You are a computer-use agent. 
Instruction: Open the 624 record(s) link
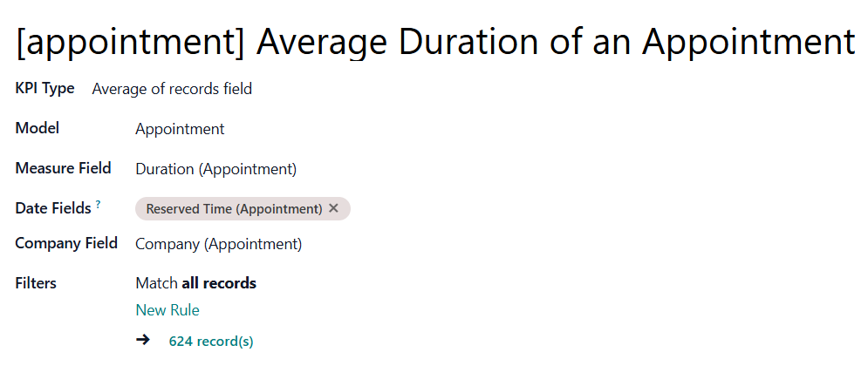pos(211,342)
